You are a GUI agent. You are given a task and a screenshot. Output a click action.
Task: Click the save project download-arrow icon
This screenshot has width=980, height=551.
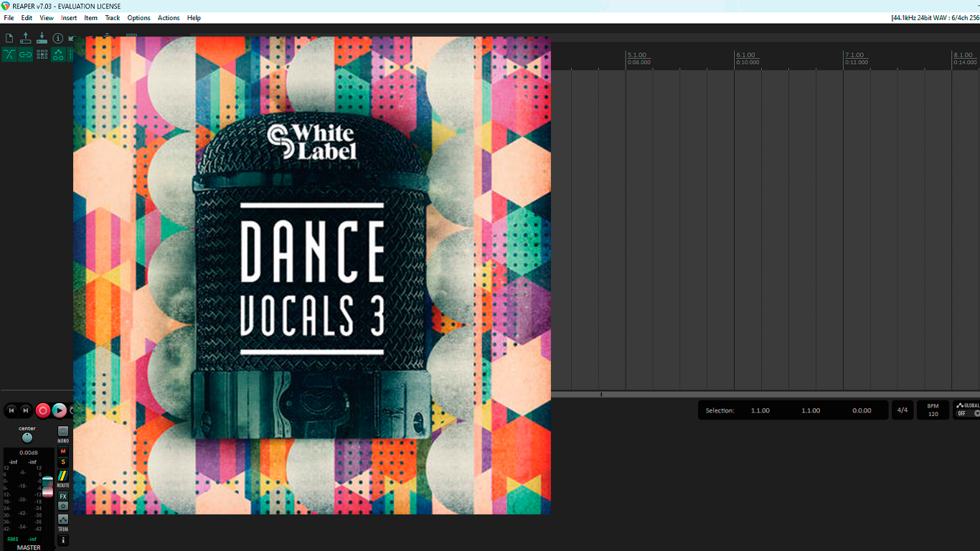[x=42, y=38]
